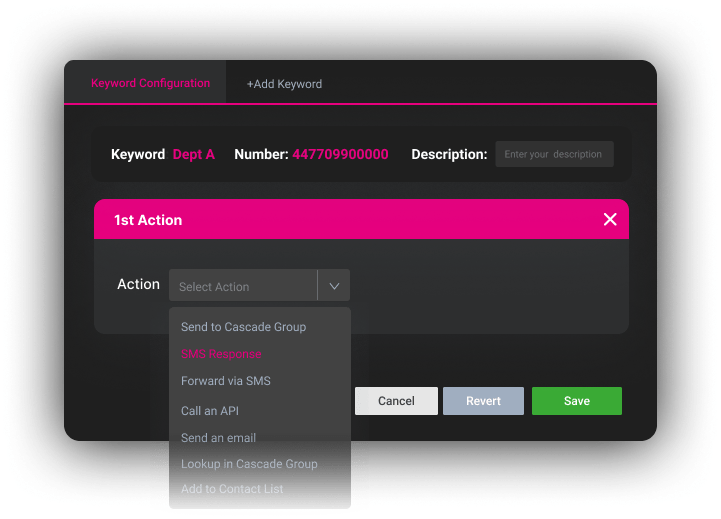Switch to the Keyword Configuration tab

coord(150,83)
